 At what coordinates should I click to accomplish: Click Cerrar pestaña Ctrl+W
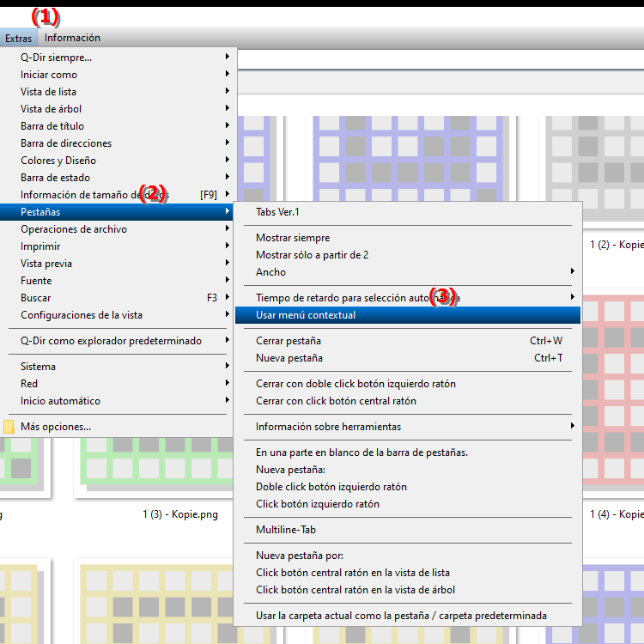[407, 341]
